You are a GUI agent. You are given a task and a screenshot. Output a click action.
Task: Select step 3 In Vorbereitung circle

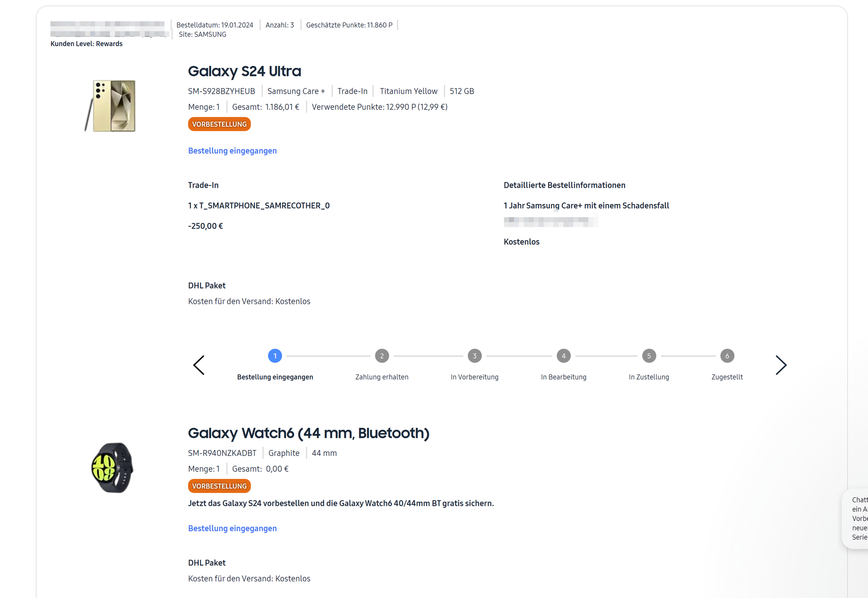click(x=474, y=356)
